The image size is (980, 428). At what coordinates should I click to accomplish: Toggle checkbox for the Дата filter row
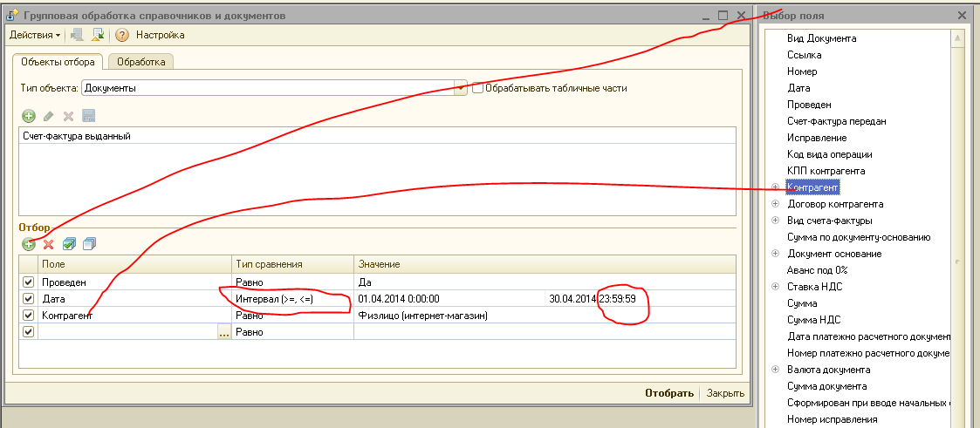coord(28,299)
